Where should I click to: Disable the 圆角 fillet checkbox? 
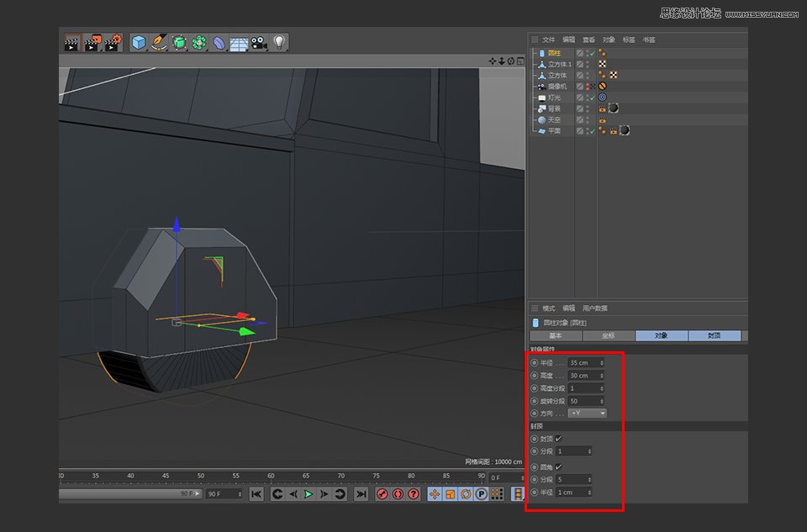click(558, 466)
